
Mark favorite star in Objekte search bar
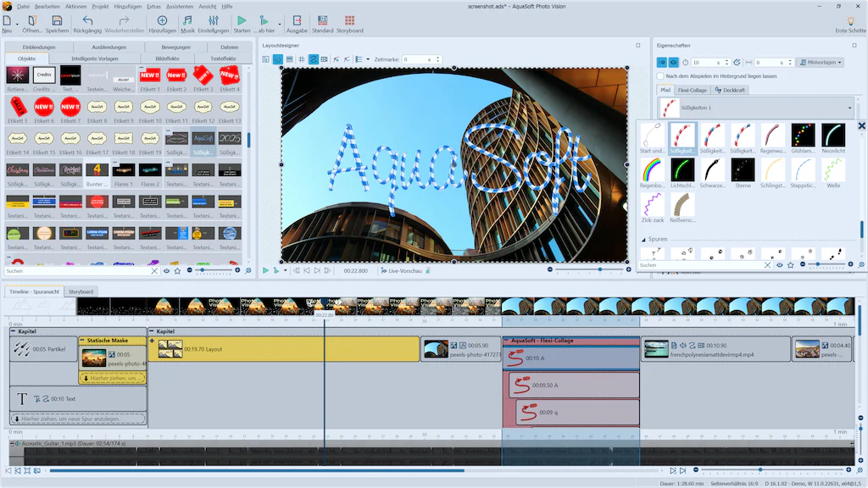[x=177, y=271]
